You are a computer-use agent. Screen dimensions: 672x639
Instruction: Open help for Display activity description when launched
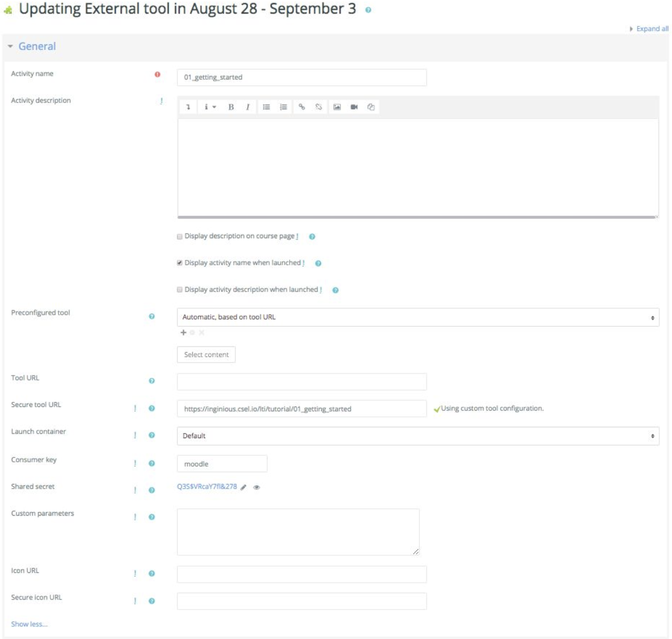tap(335, 290)
